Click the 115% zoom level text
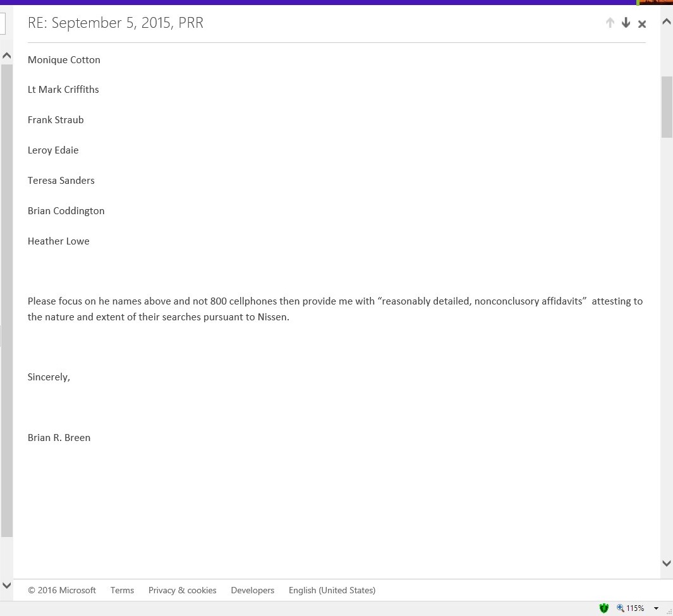The height and width of the screenshot is (616, 673). pyautogui.click(x=635, y=608)
